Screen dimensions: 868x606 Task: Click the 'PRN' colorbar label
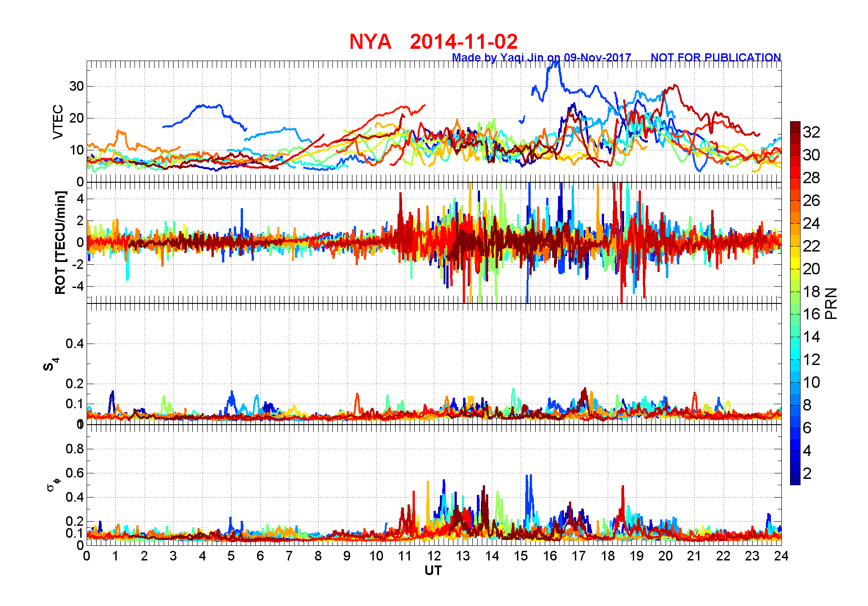click(x=831, y=303)
